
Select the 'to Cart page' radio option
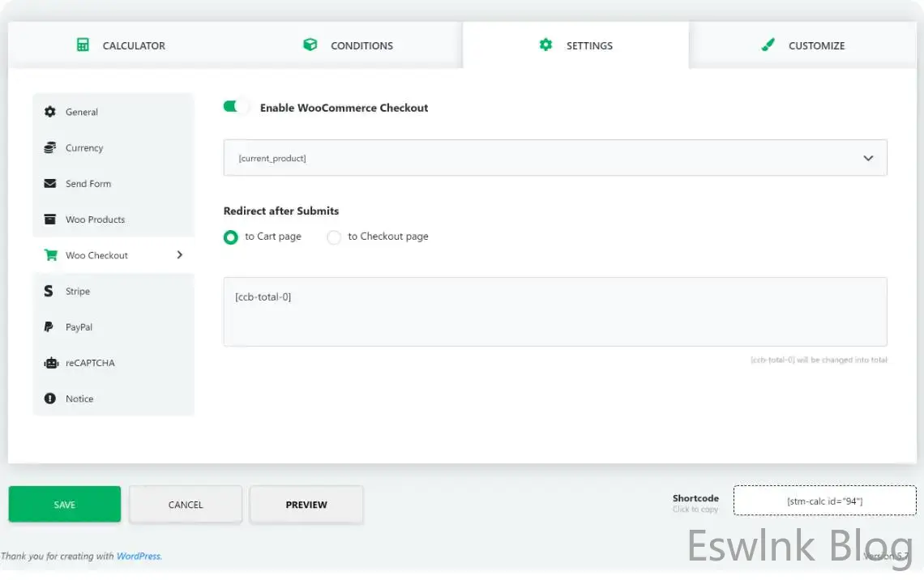(x=231, y=237)
